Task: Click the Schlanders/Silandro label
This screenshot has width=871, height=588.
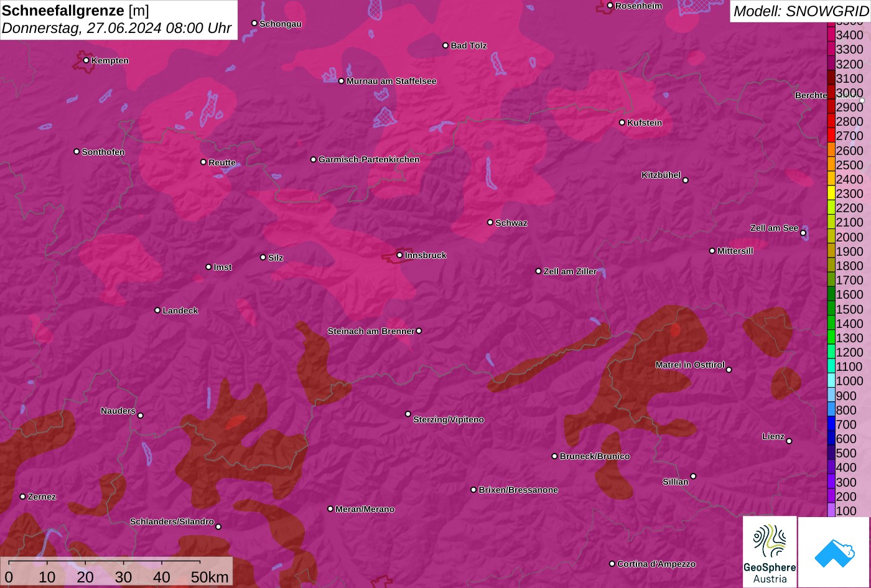Action: pos(172,521)
